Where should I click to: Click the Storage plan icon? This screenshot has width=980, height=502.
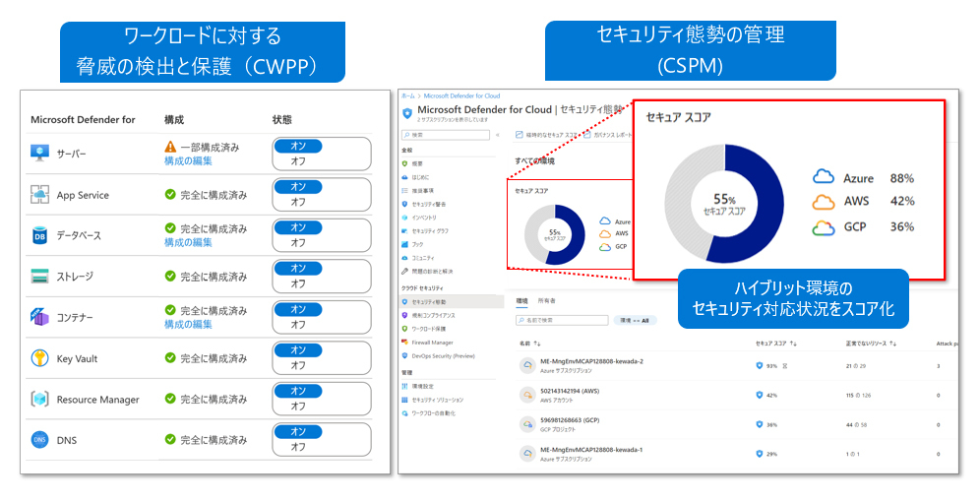[x=39, y=277]
